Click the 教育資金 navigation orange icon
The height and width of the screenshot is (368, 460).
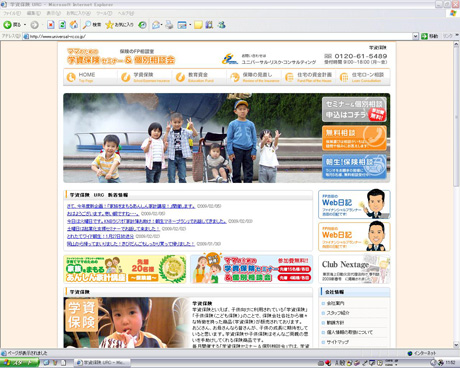pyautogui.click(x=180, y=77)
